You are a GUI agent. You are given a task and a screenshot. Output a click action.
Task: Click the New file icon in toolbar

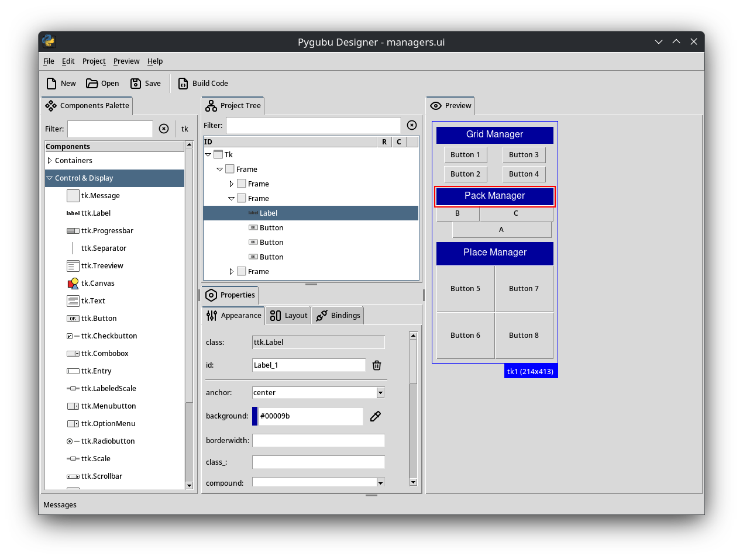coord(51,84)
